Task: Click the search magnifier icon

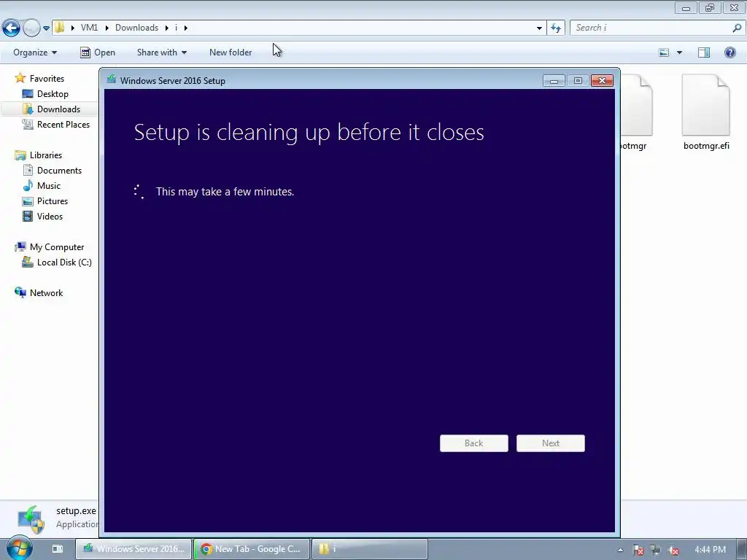Action: click(737, 28)
